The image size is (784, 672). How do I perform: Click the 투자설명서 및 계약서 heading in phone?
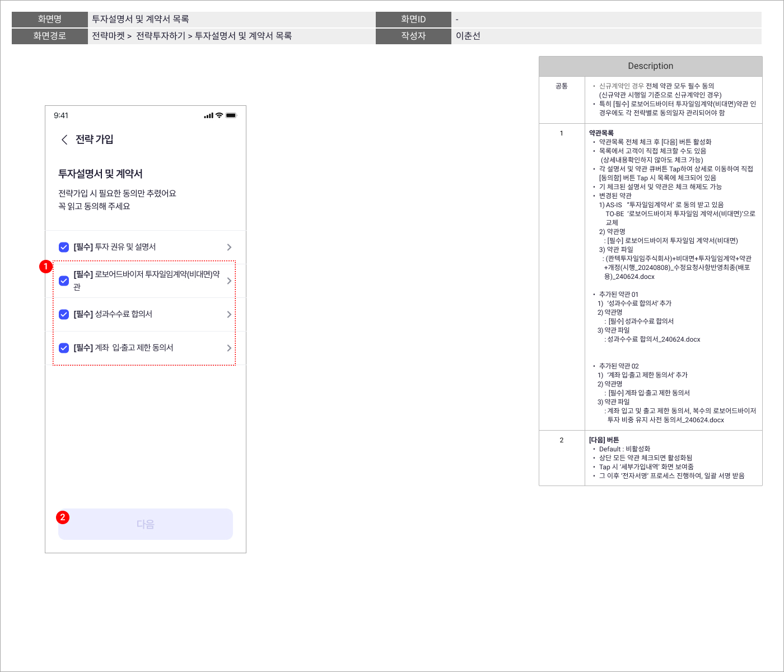pyautogui.click(x=100, y=174)
